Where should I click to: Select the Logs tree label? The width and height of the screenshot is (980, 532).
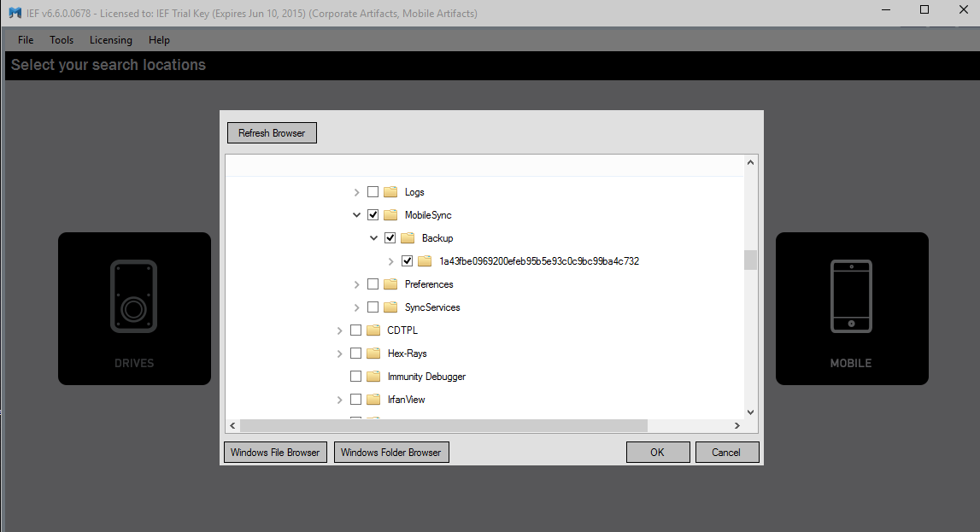coord(414,192)
